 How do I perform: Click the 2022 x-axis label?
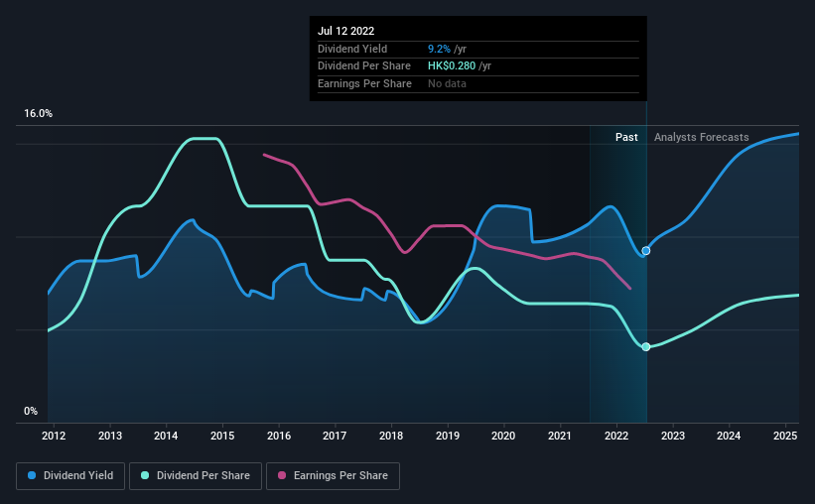pyautogui.click(x=616, y=436)
